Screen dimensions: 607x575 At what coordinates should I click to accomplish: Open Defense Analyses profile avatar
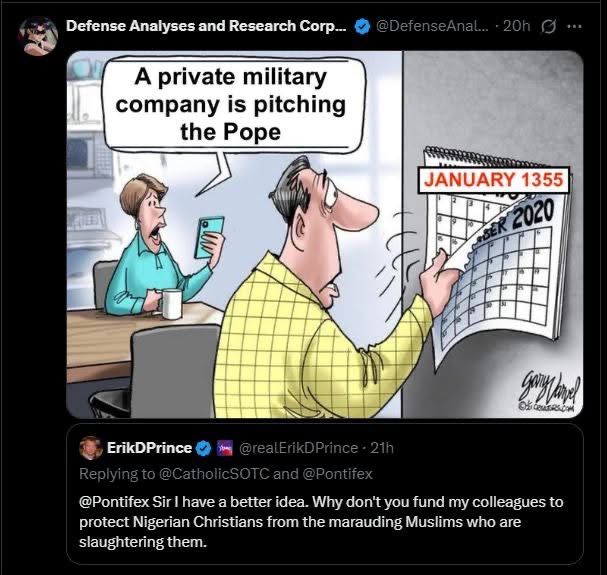click(38, 36)
